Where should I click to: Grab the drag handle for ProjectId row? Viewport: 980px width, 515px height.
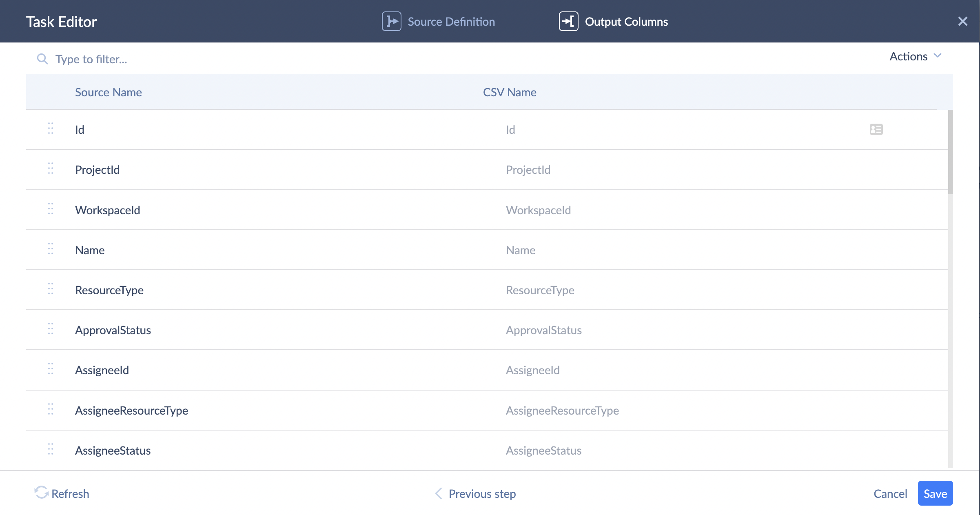[51, 169]
